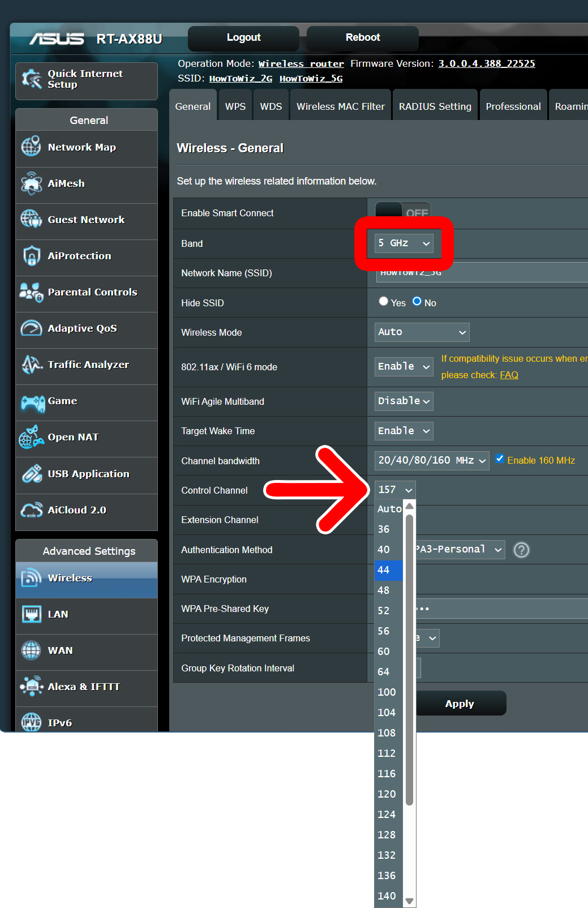The height and width of the screenshot is (908, 588).
Task: Select channel 128 from the list
Action: (x=389, y=834)
